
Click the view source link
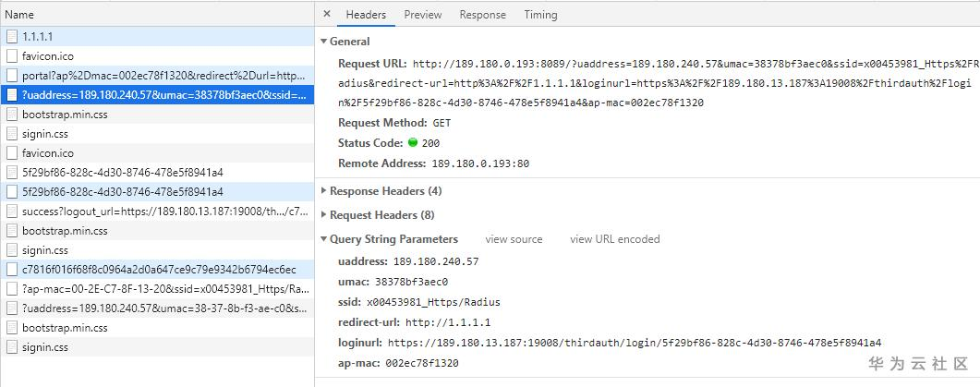(x=514, y=239)
